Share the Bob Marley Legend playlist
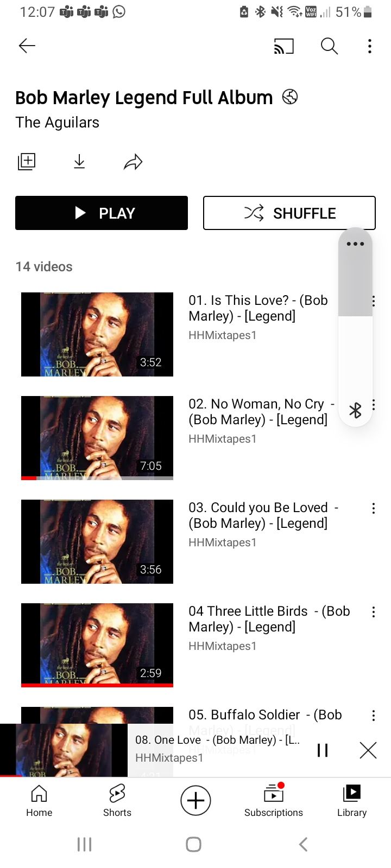The image size is (391, 868). [x=133, y=162]
